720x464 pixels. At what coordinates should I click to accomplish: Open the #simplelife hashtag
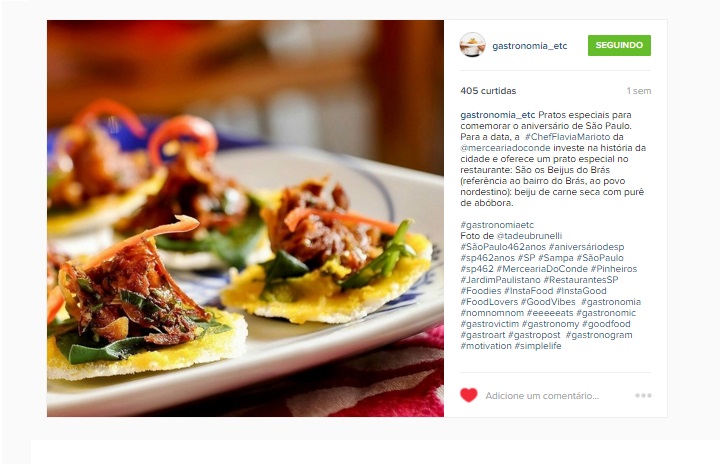[538, 346]
